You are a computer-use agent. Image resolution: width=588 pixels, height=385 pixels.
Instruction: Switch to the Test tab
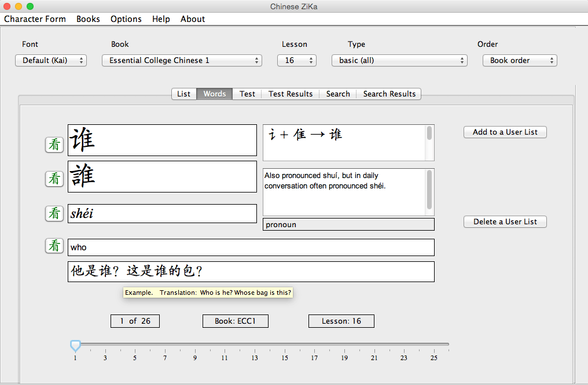tap(247, 94)
